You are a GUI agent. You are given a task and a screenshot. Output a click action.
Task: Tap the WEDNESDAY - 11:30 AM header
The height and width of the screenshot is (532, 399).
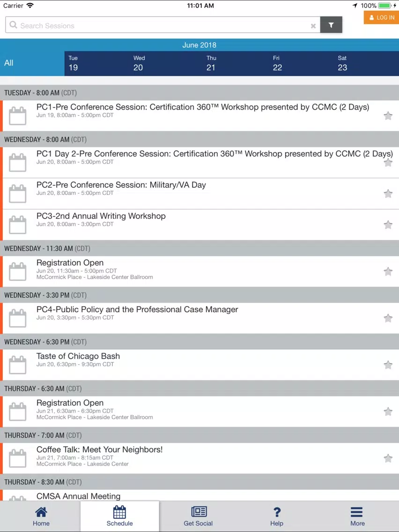[x=199, y=248]
